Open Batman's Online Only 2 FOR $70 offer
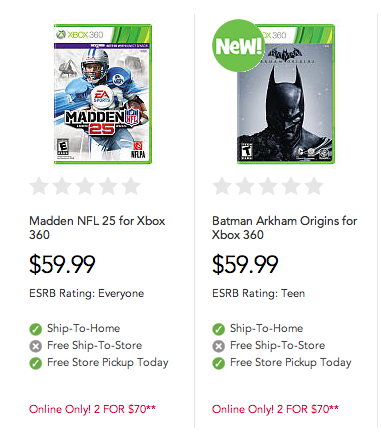The height and width of the screenshot is (438, 381). 275,409
